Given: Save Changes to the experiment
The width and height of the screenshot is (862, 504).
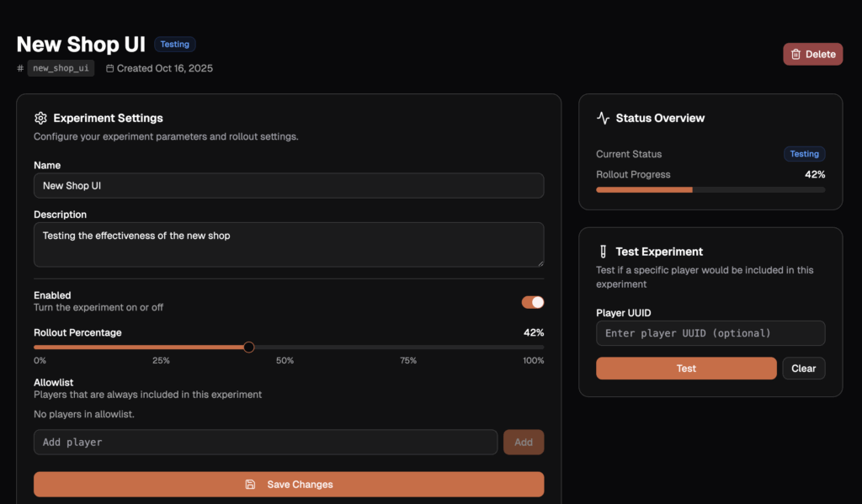Looking at the screenshot, I should [x=289, y=485].
